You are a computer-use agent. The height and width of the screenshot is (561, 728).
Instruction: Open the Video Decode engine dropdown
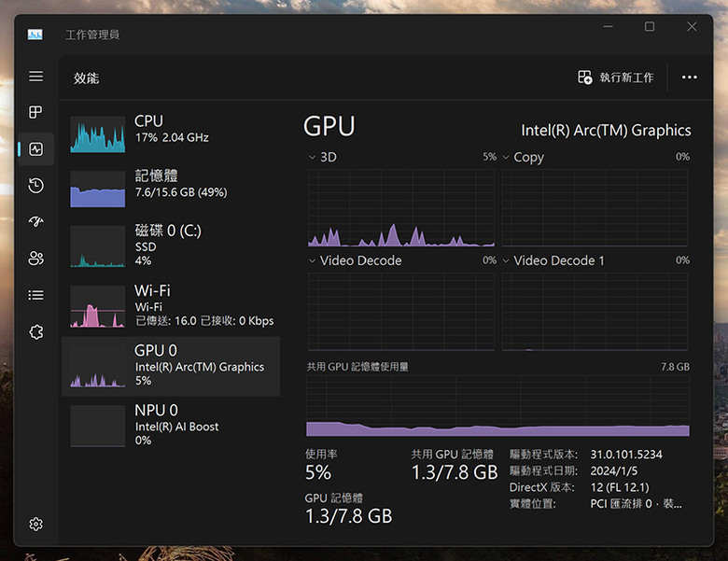[312, 261]
